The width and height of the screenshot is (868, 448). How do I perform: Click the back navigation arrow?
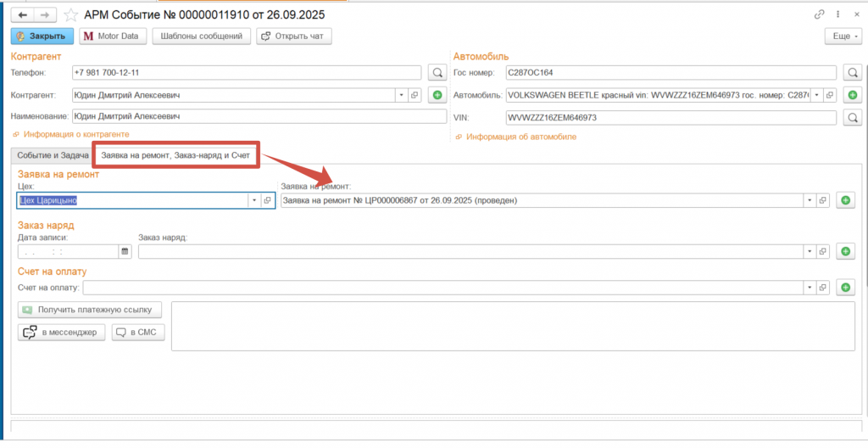pos(24,14)
